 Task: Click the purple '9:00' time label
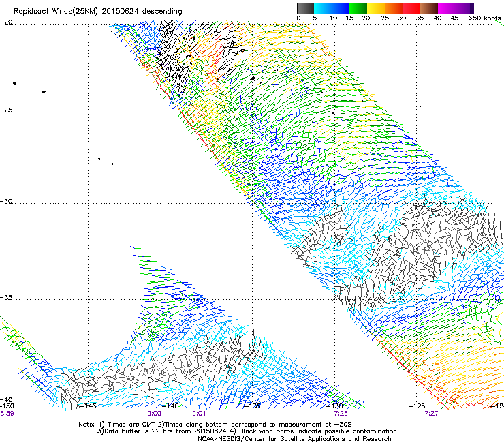click(x=154, y=414)
